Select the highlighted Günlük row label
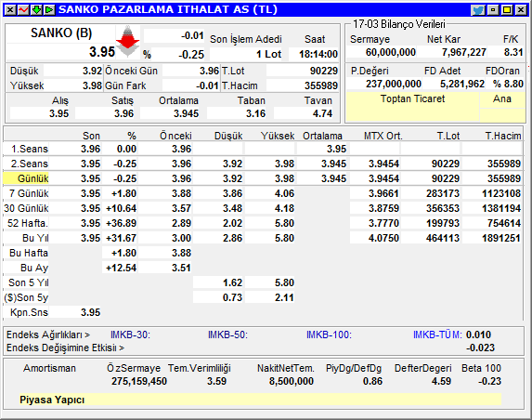This screenshot has height=420, width=532. [26, 178]
